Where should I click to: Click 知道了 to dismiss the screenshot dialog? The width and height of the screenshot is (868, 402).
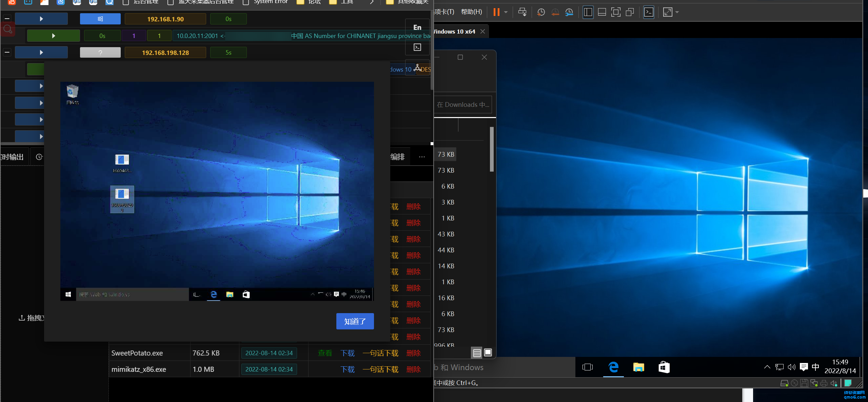click(355, 321)
